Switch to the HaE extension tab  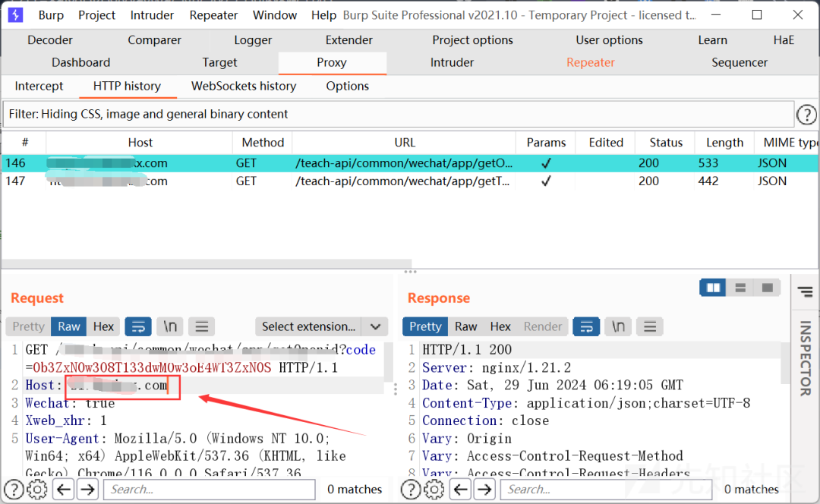pos(784,40)
